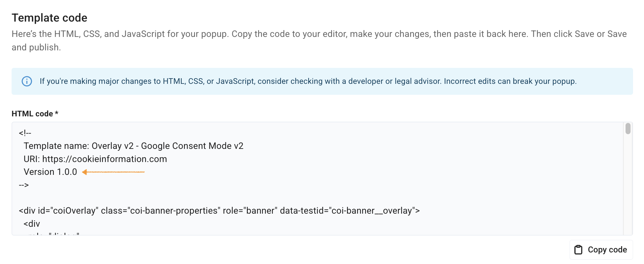Click the orange arrow pointing at Version 1.0.0
Viewport: 644px width, 264px height.
(114, 172)
